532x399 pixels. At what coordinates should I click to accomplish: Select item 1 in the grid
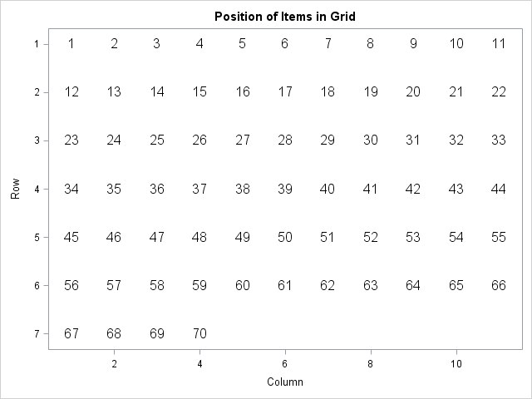71,43
